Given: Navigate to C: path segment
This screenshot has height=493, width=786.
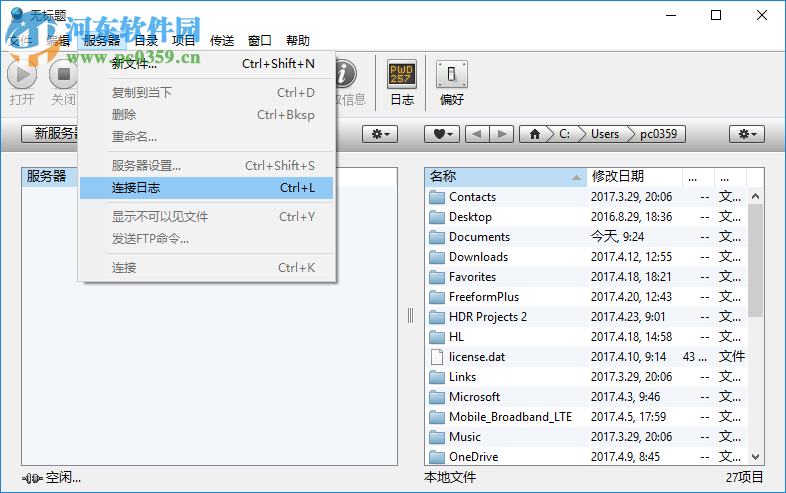Looking at the screenshot, I should [x=564, y=134].
